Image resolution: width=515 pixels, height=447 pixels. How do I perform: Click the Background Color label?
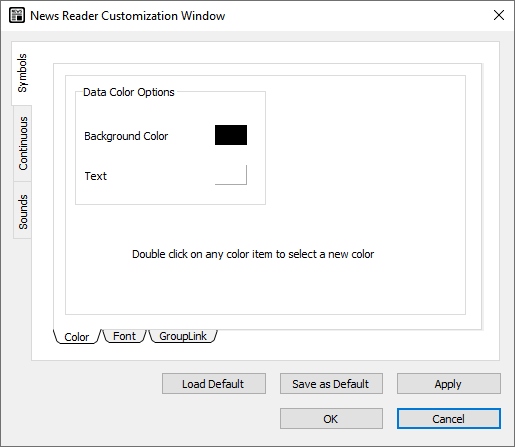pos(126,136)
